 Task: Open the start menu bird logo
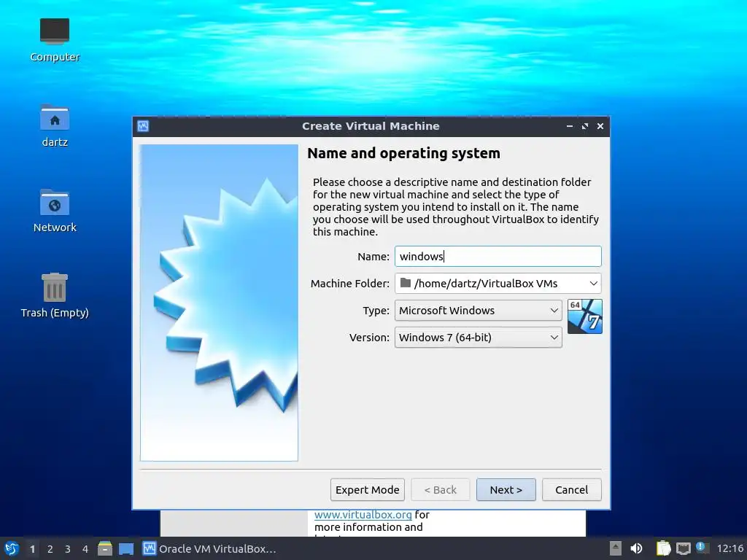pyautogui.click(x=12, y=548)
